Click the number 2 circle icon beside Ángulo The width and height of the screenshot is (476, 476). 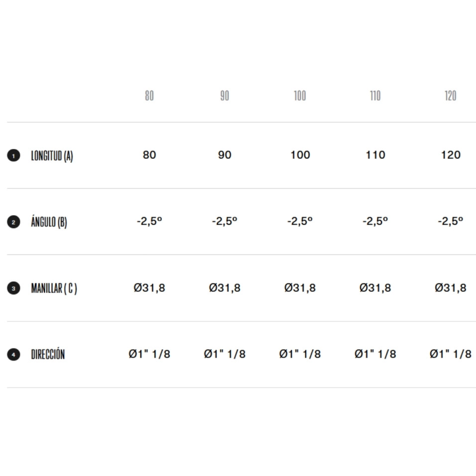(x=13, y=222)
